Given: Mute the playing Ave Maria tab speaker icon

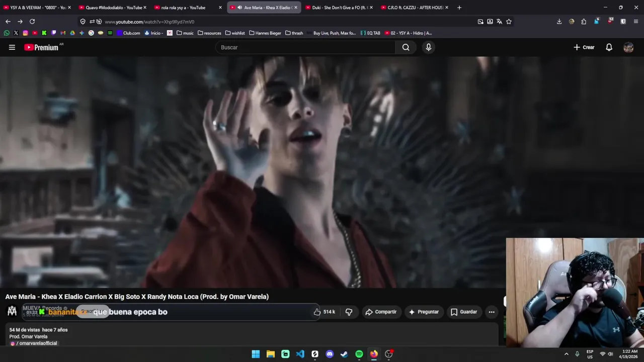Looking at the screenshot, I should point(239,8).
